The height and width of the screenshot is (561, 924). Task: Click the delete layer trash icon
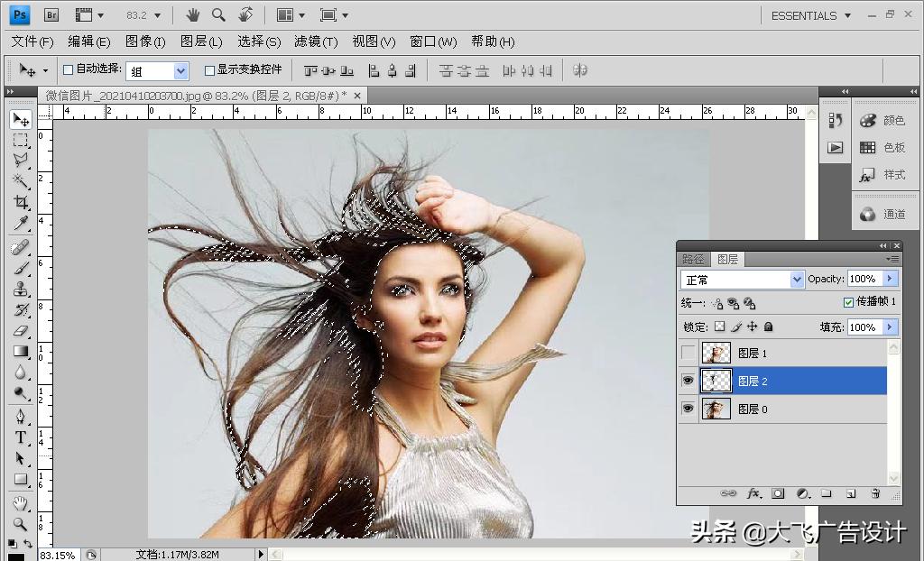874,493
